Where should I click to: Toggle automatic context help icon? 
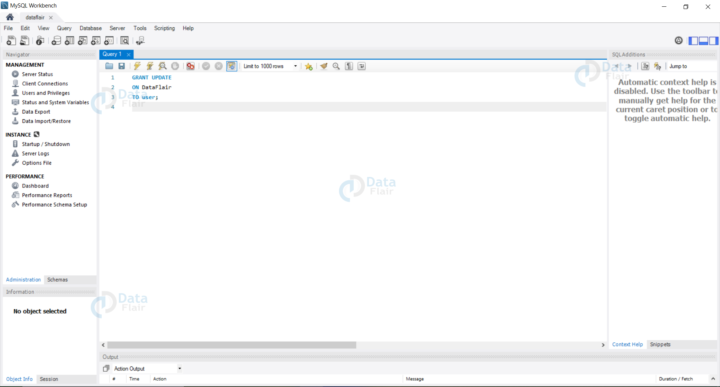(x=658, y=66)
